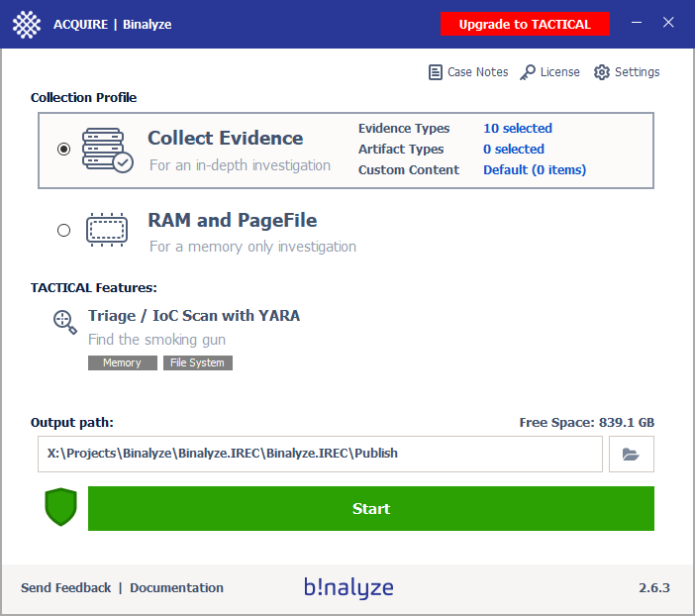Open Settings via the gear icon
The image size is (695, 616).
pos(601,72)
